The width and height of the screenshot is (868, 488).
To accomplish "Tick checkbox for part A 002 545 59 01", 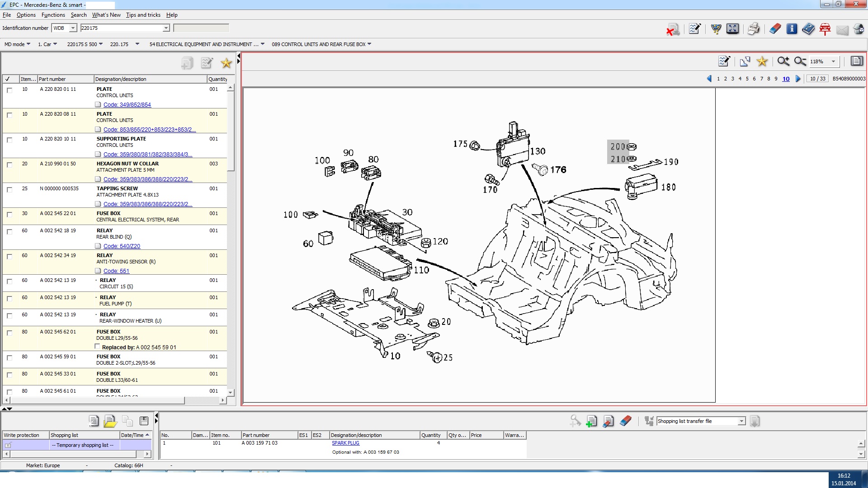I will (9, 357).
